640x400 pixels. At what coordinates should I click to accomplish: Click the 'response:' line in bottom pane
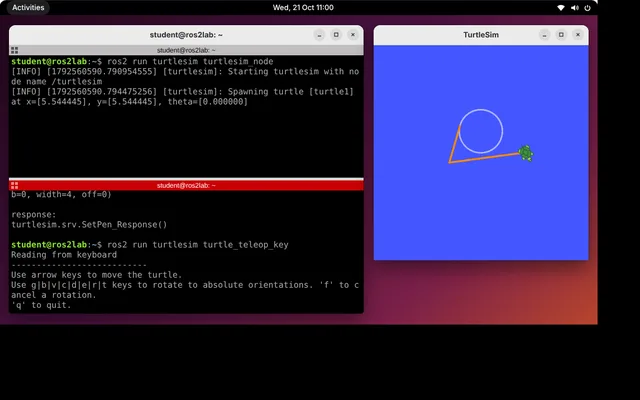point(33,214)
